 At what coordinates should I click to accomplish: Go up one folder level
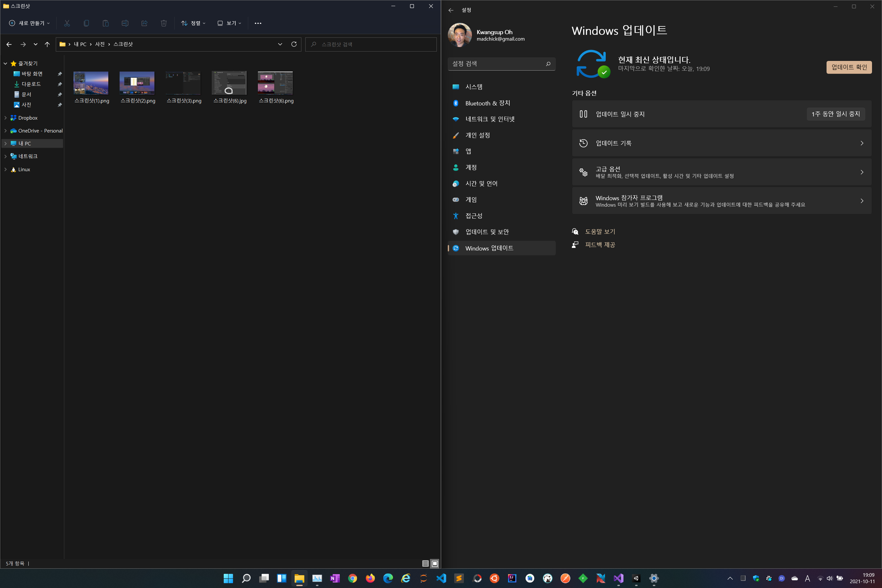tap(47, 44)
